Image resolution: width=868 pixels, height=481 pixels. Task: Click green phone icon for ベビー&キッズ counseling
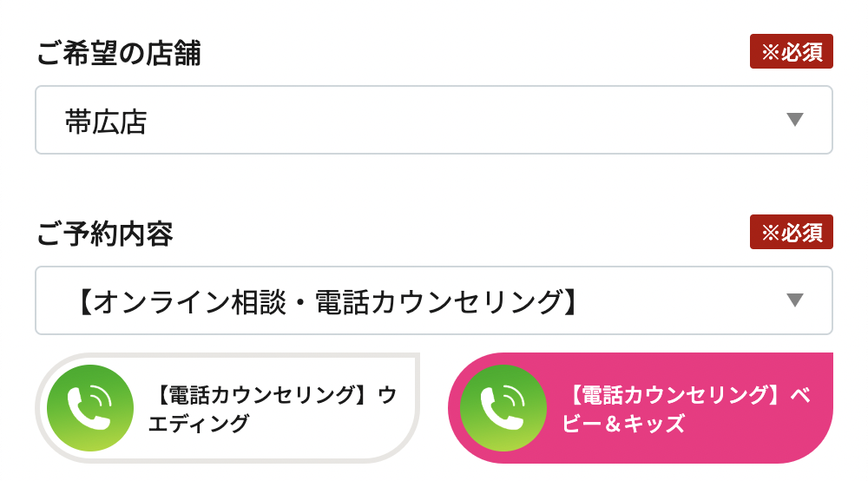(x=503, y=408)
